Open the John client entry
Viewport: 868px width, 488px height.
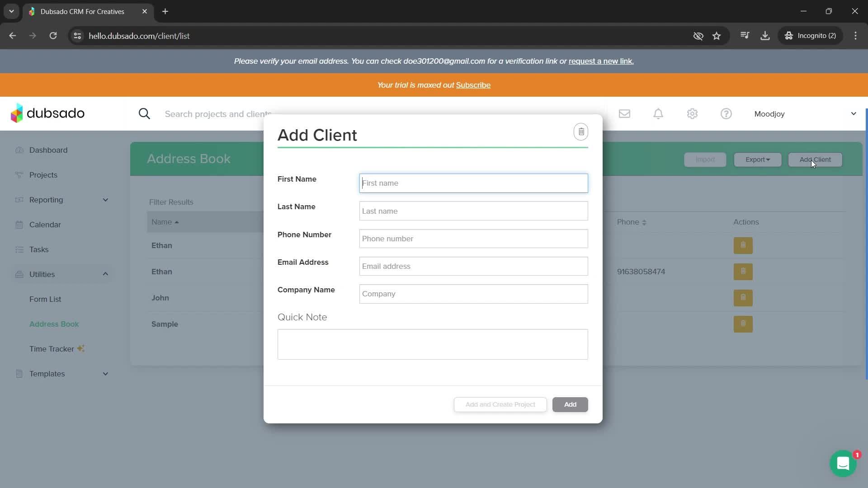[x=160, y=298]
